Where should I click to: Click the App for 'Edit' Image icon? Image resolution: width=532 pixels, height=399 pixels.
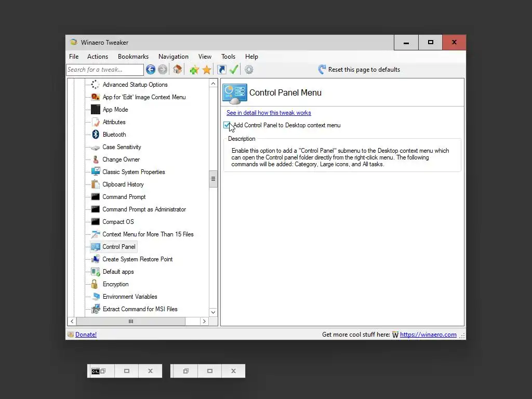click(x=96, y=97)
